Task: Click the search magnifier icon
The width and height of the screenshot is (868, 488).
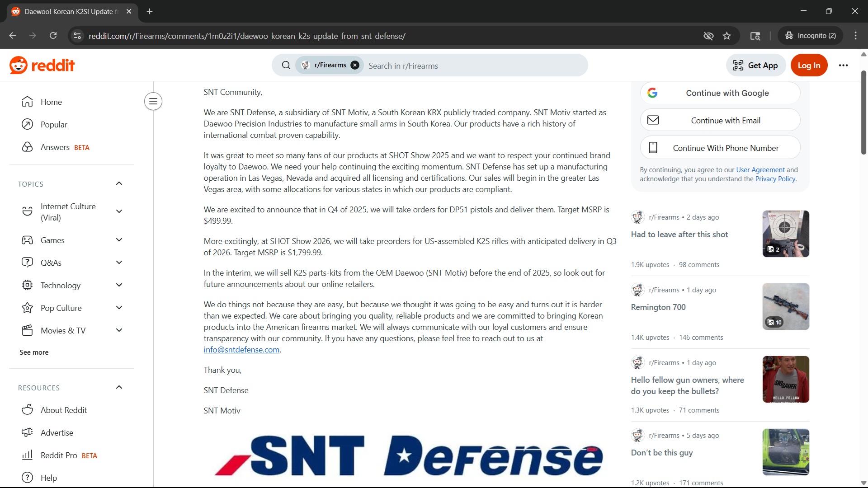Action: click(286, 66)
